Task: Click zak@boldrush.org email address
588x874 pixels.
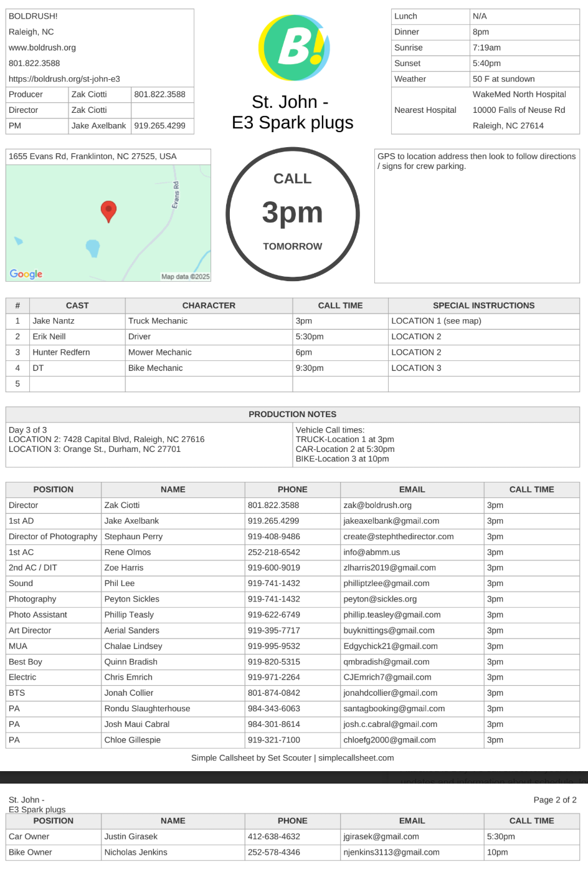Action: click(377, 506)
